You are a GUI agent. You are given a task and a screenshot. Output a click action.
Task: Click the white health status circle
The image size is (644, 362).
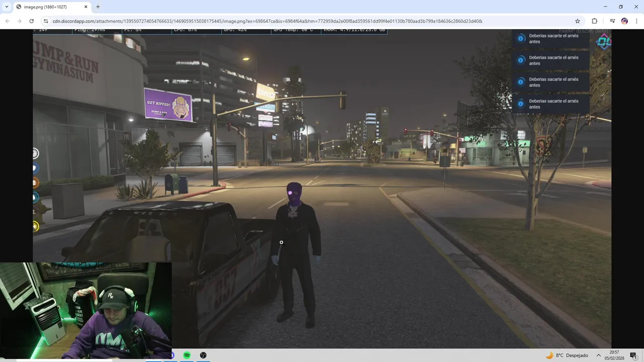click(x=35, y=153)
